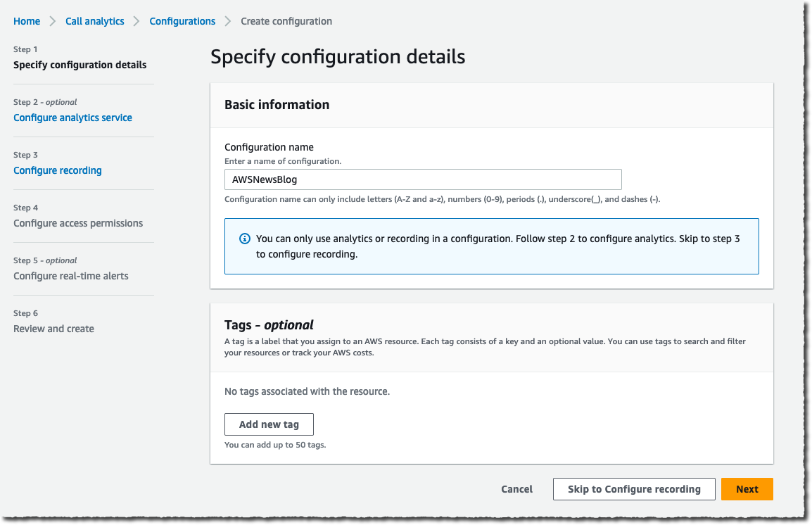
Task: Cancel the configuration creation
Action: click(516, 489)
